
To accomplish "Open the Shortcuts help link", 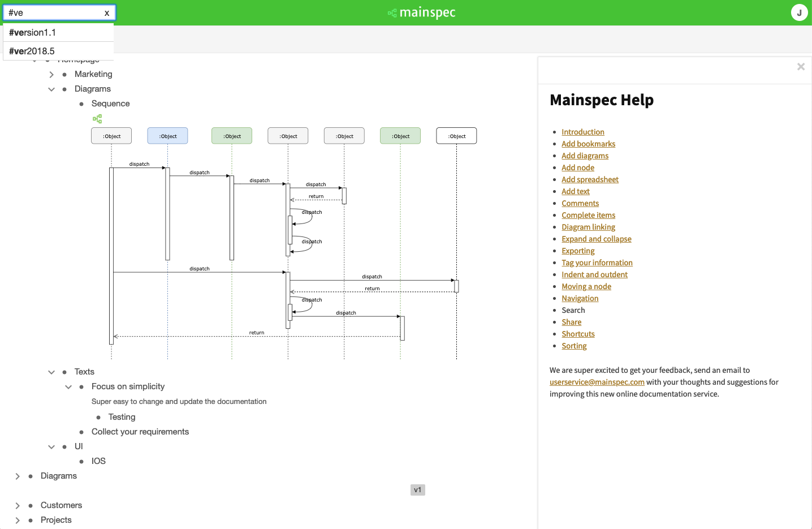I will coord(578,334).
